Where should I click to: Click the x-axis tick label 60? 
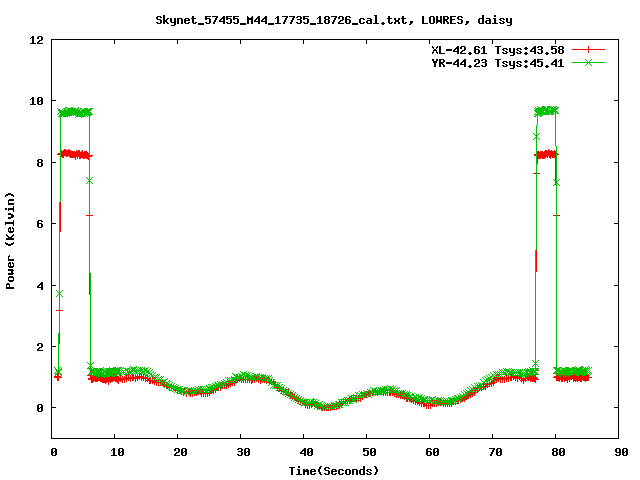(x=432, y=452)
